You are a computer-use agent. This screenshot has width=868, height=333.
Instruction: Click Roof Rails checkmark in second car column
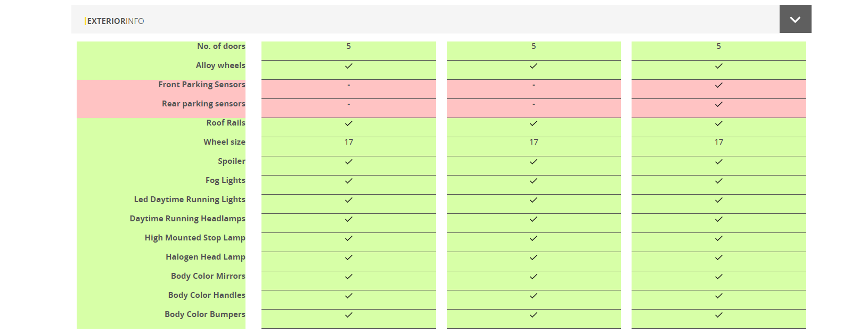pyautogui.click(x=534, y=123)
